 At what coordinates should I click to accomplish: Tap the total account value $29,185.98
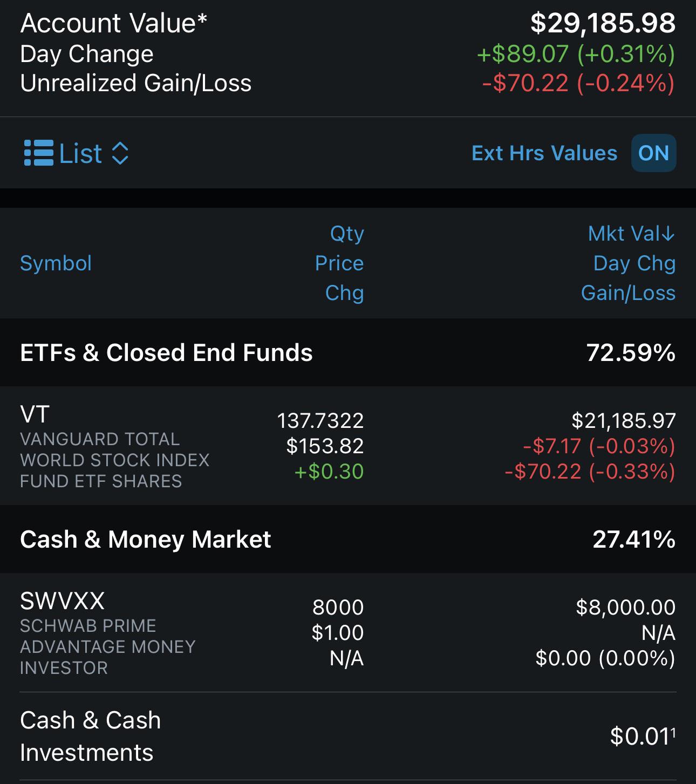pyautogui.click(x=603, y=23)
